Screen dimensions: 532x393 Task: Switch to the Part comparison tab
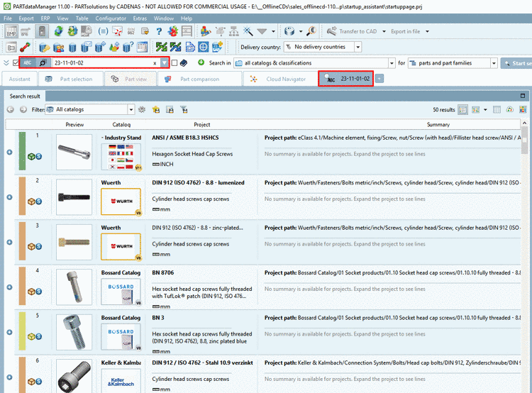200,79
